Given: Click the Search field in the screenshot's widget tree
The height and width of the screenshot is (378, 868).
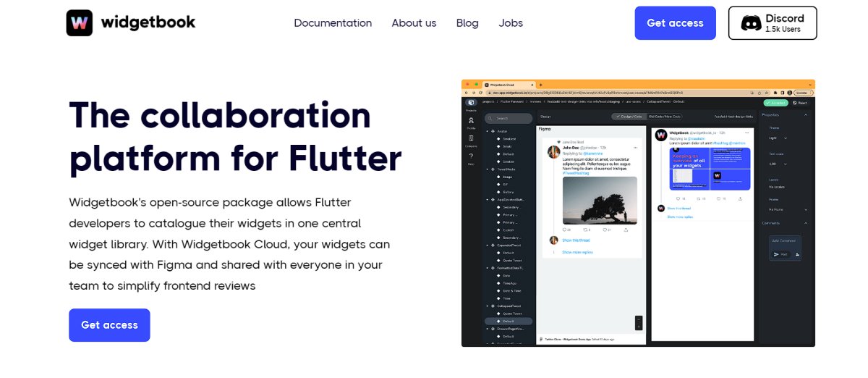Looking at the screenshot, I should [509, 118].
